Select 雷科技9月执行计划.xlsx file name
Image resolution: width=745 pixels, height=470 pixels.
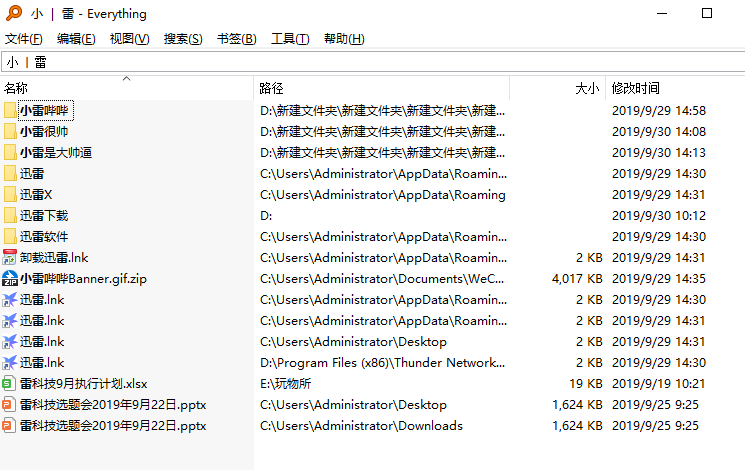tap(84, 384)
